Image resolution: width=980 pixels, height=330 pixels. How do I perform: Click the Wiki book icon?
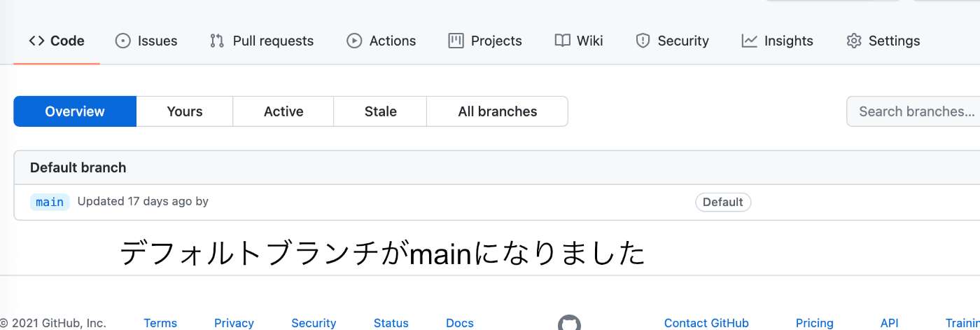(x=562, y=41)
